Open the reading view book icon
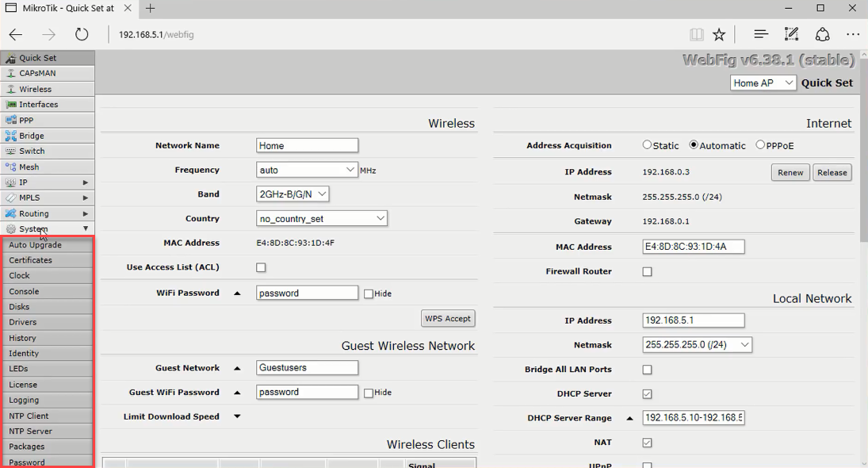 tap(696, 34)
